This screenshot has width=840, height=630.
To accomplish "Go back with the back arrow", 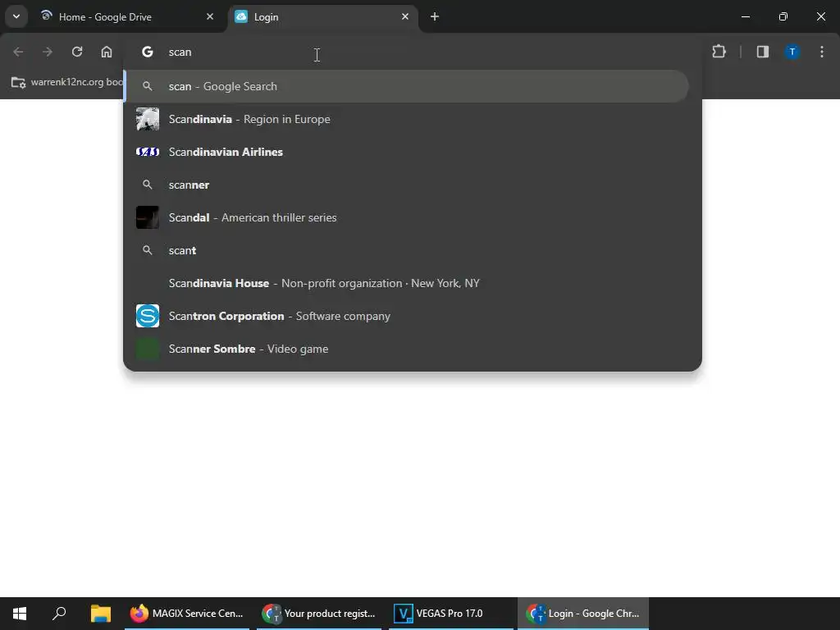I will [18, 52].
